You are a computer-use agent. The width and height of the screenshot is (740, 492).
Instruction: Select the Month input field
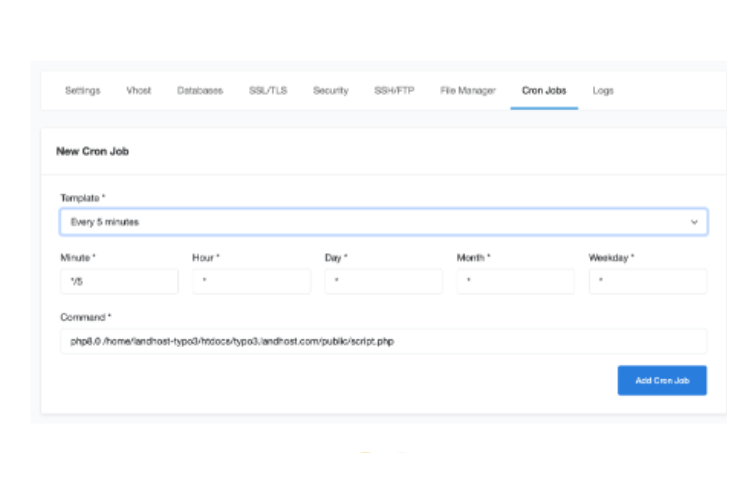tap(515, 282)
